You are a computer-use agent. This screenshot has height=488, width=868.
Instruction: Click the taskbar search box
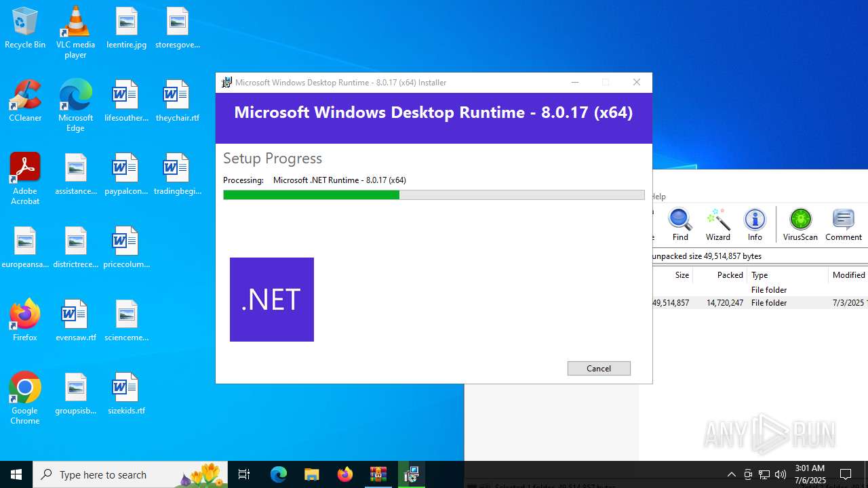(x=132, y=474)
